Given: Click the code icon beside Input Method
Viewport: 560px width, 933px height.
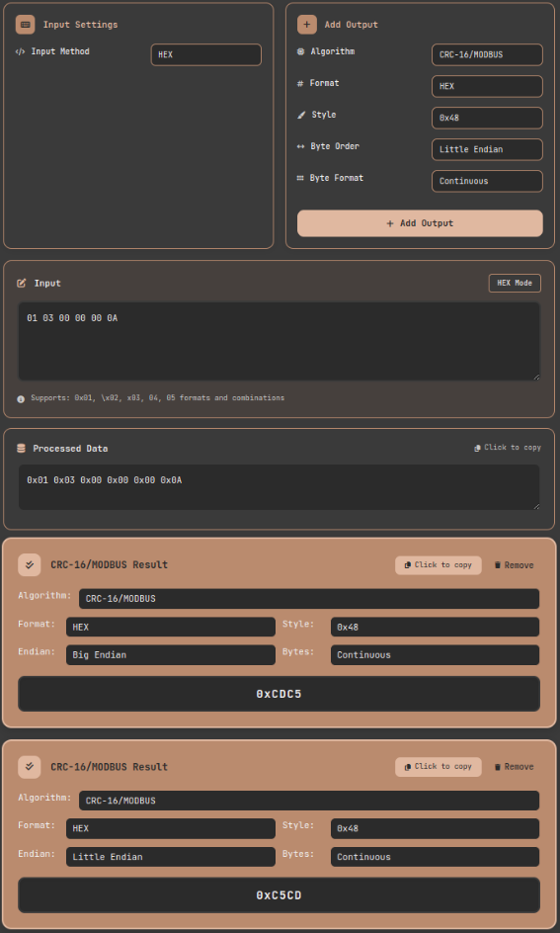Looking at the screenshot, I should click(x=20, y=51).
